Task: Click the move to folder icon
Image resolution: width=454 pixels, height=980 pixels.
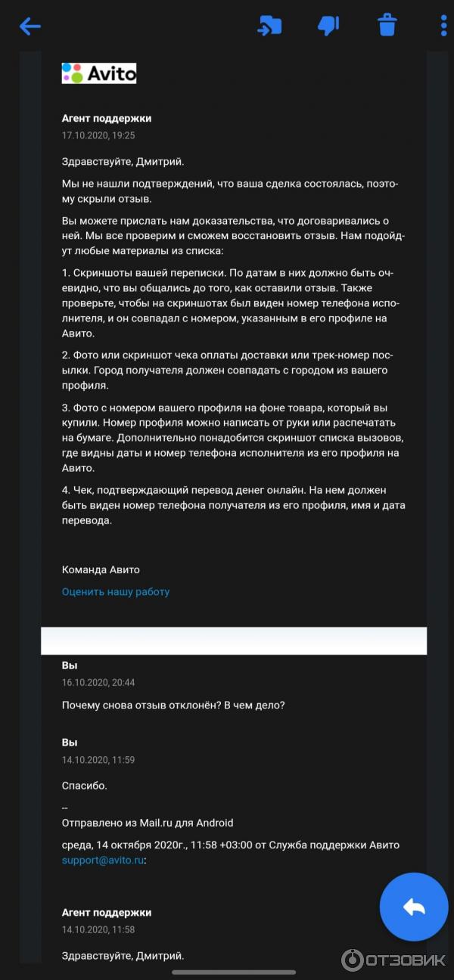Action: [269, 26]
